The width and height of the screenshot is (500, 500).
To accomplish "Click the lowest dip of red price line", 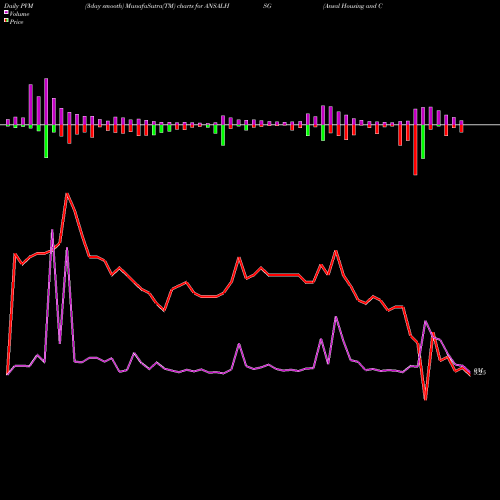I will 425,399.
